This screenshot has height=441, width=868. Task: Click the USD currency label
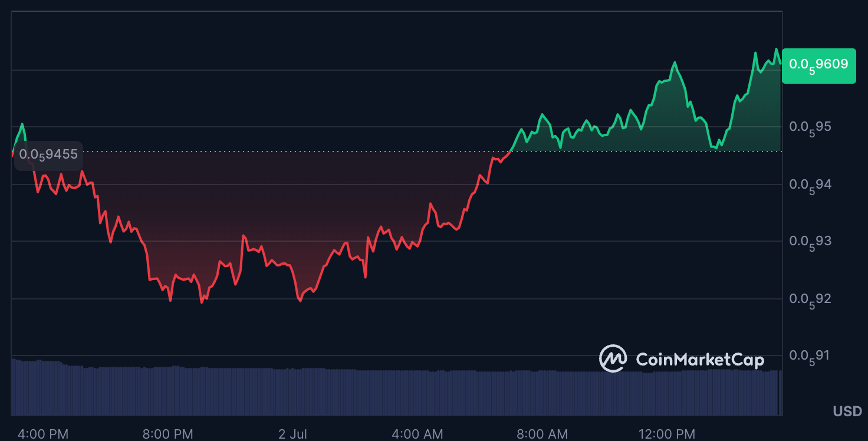847,411
